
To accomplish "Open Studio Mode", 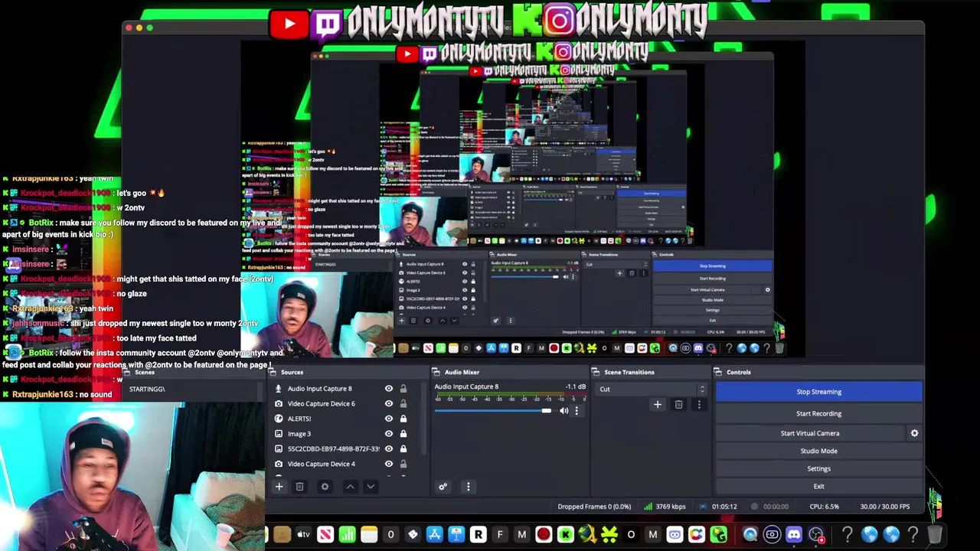I will [818, 452].
